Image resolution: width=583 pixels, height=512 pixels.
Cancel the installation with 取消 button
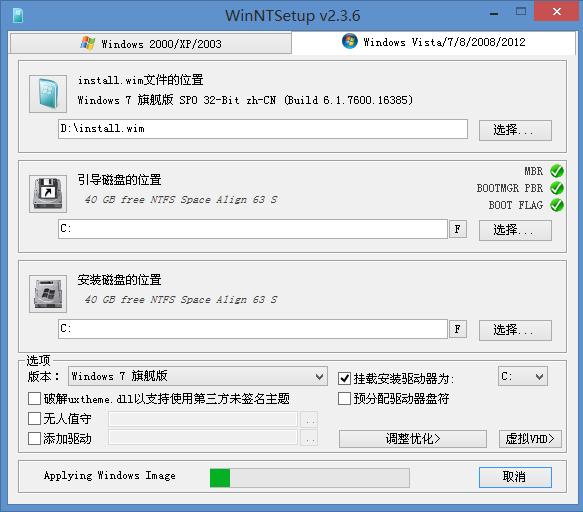point(515,477)
